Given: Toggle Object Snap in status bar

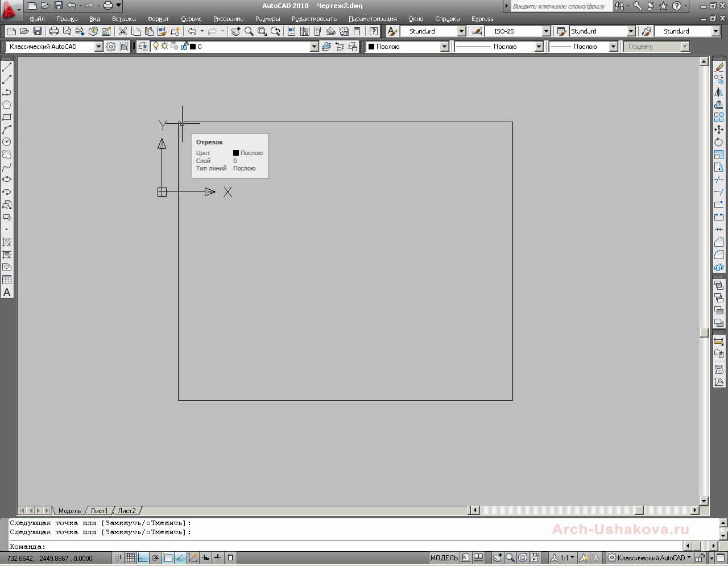Looking at the screenshot, I should pos(168,557).
